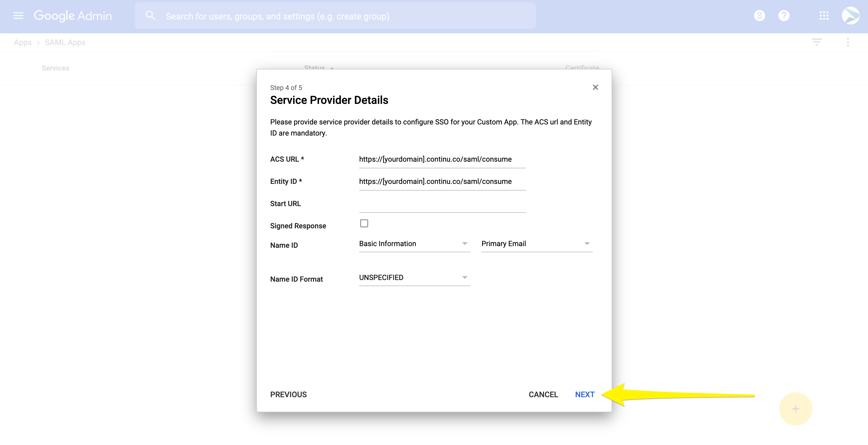This screenshot has height=445, width=868.
Task: Go back with PREVIOUS button
Action: tap(288, 394)
